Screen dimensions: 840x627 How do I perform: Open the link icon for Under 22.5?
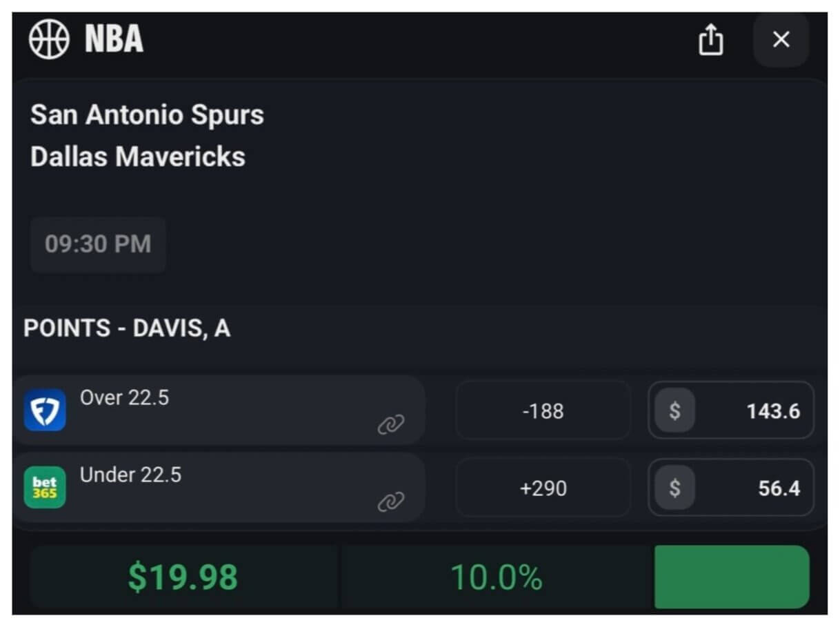tap(390, 502)
